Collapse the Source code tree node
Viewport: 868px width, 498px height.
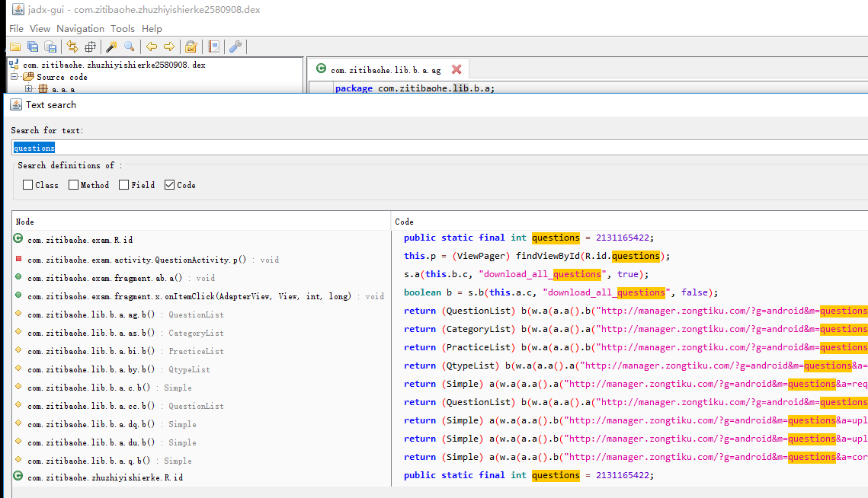(14, 77)
